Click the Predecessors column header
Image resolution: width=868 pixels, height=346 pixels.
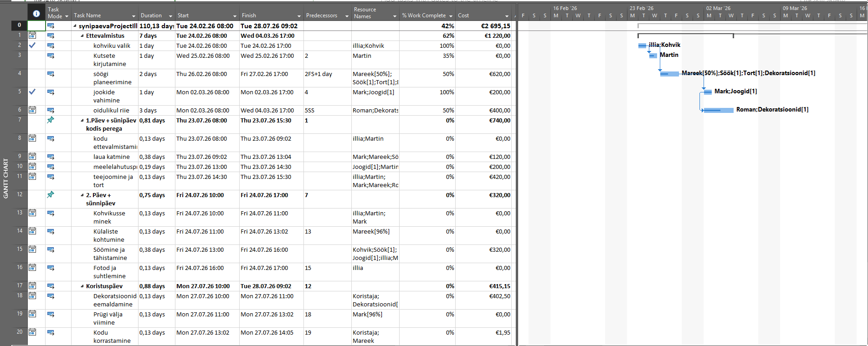pos(322,15)
